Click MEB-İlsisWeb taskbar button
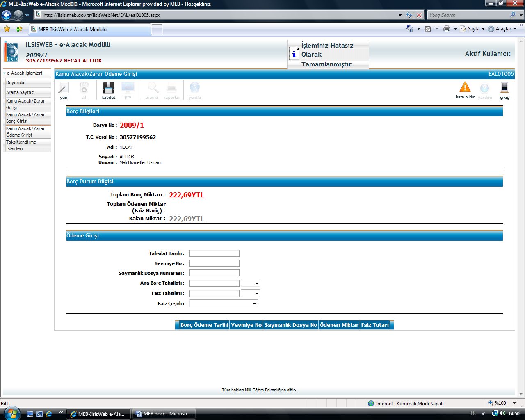This screenshot has height=420, width=525. [98, 414]
